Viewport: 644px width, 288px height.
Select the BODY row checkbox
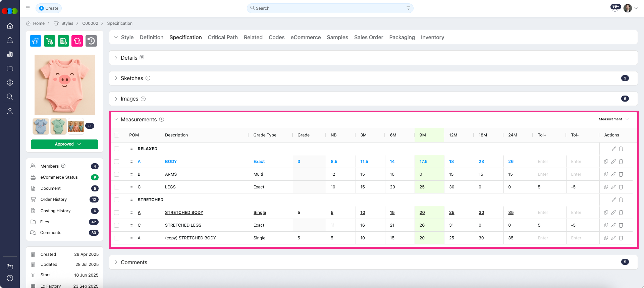117,162
